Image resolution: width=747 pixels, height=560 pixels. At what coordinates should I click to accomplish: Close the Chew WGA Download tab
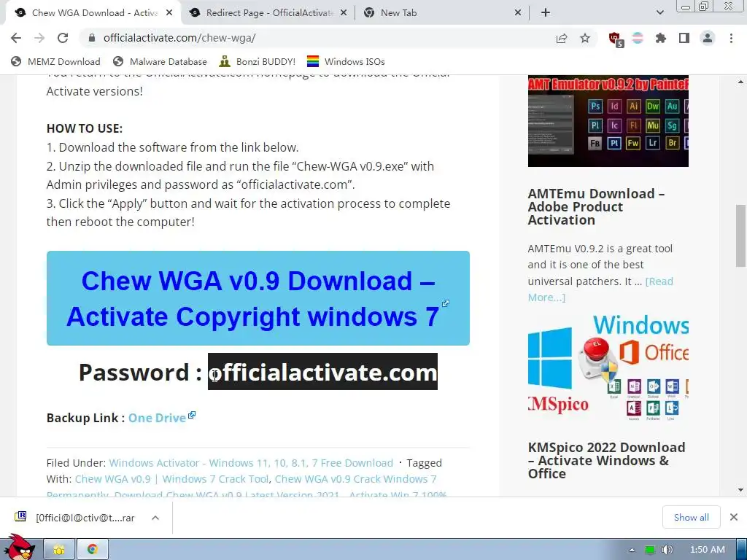click(169, 13)
